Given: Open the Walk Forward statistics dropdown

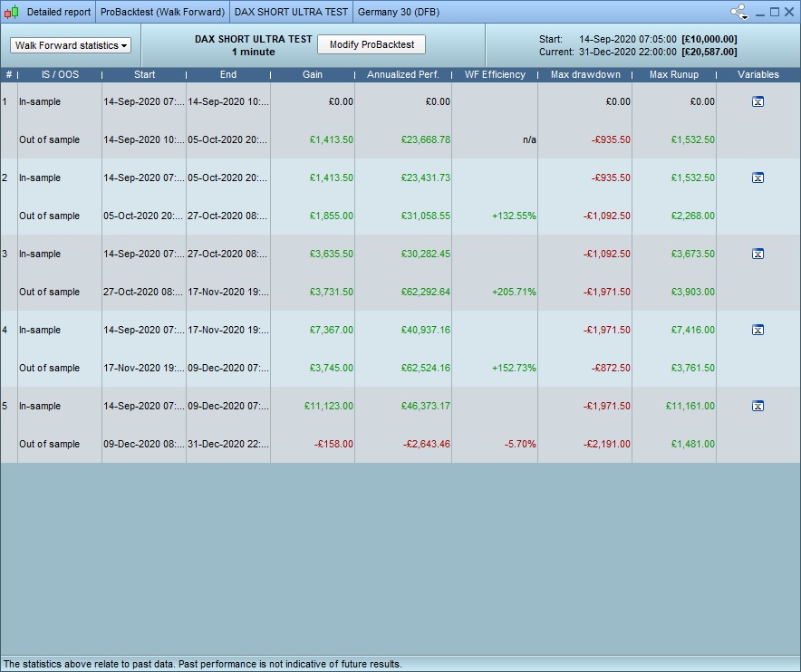Looking at the screenshot, I should click(71, 45).
